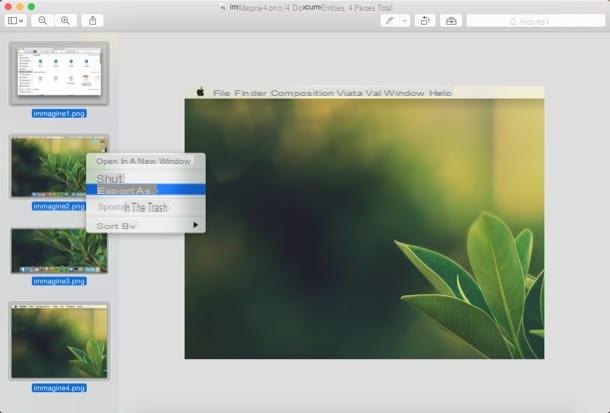Choose Shut from the context menu
The image size is (610, 413).
point(145,178)
